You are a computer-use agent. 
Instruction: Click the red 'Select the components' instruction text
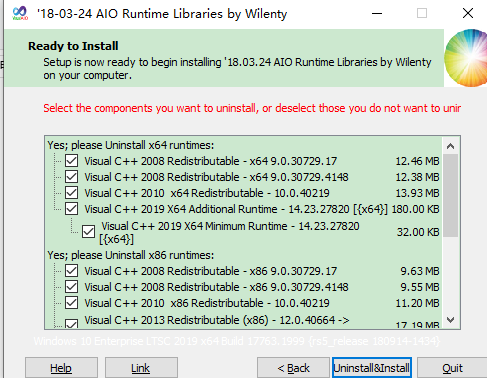pyautogui.click(x=252, y=108)
